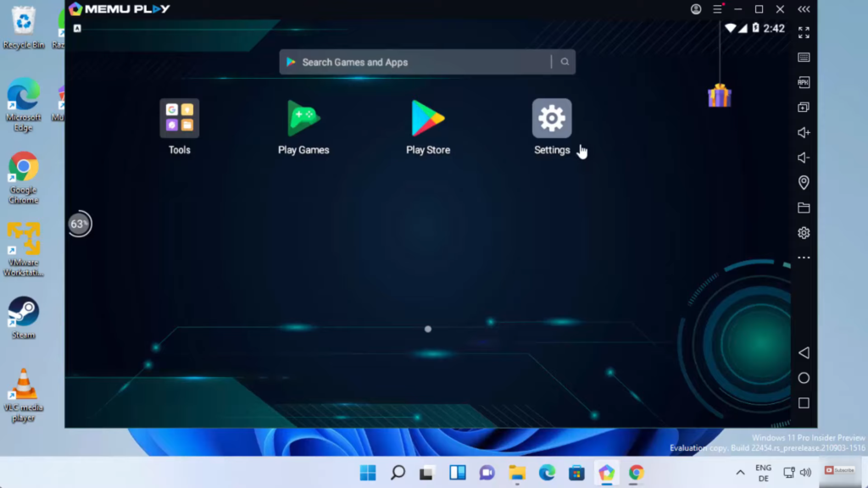
Task: Decrease volume using sidebar speaker minus
Action: (x=804, y=158)
